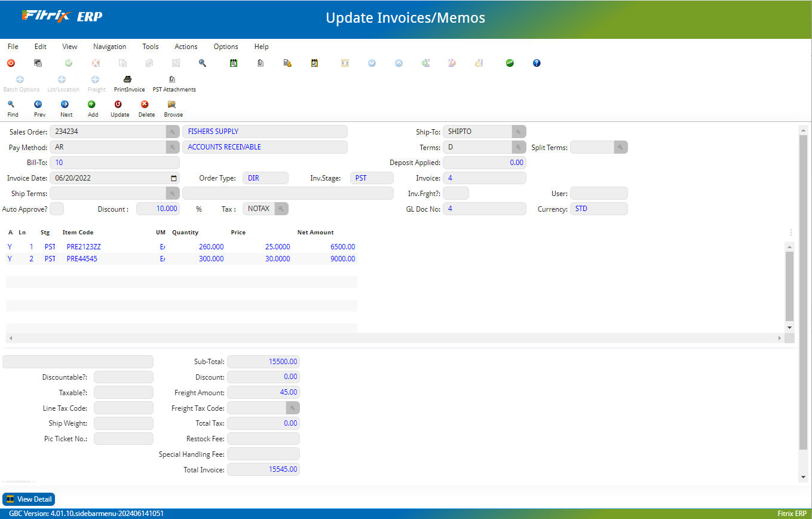812x519 pixels.
Task: Go to Next invoice record
Action: click(x=65, y=104)
